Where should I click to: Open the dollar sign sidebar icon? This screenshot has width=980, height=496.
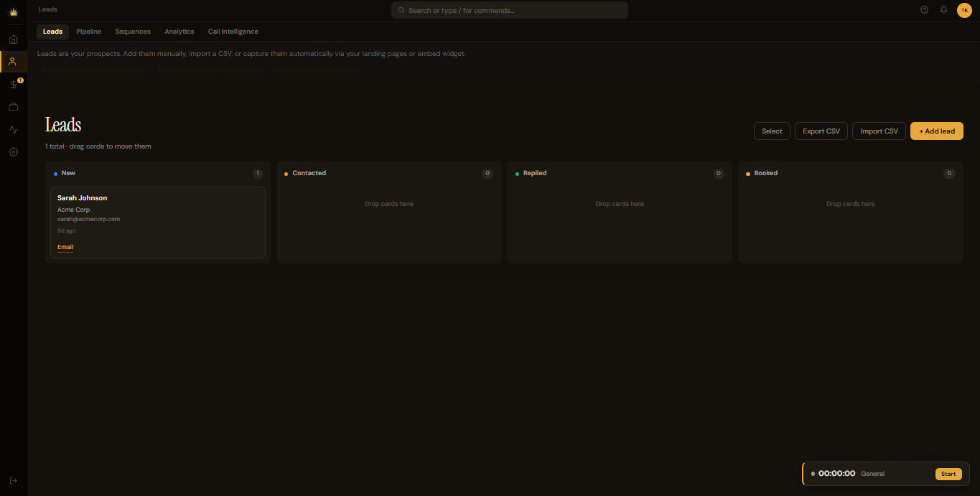click(x=14, y=84)
